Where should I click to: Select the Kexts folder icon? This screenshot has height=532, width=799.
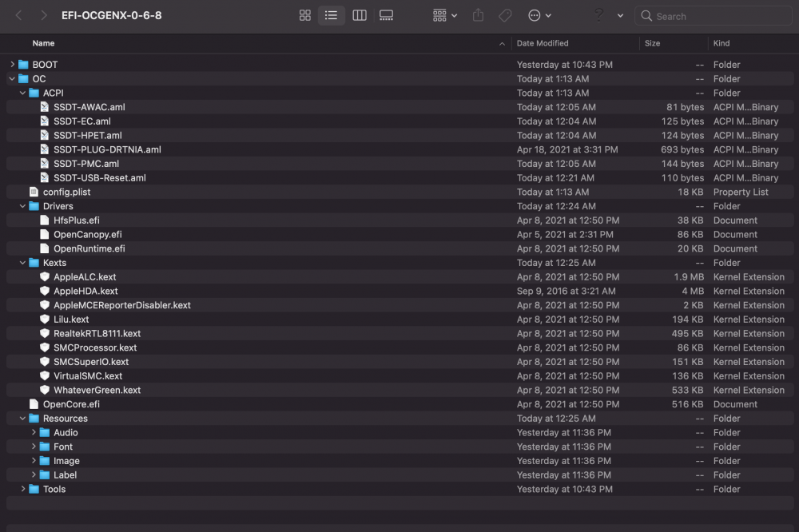click(x=34, y=263)
